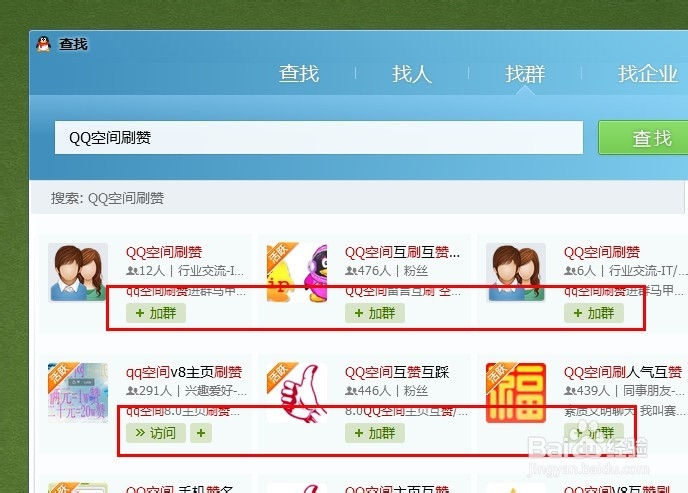Go to the 找企业 tab
The width and height of the screenshot is (688, 493).
[647, 73]
